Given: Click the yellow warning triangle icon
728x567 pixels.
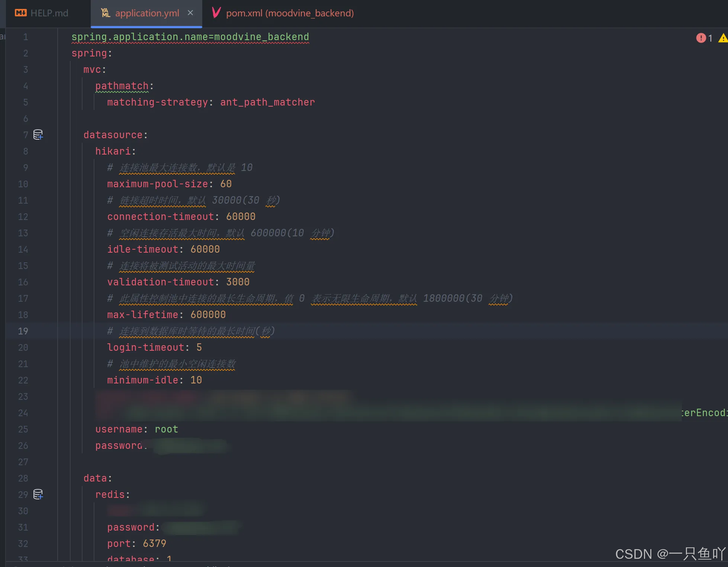Looking at the screenshot, I should tap(723, 38).
